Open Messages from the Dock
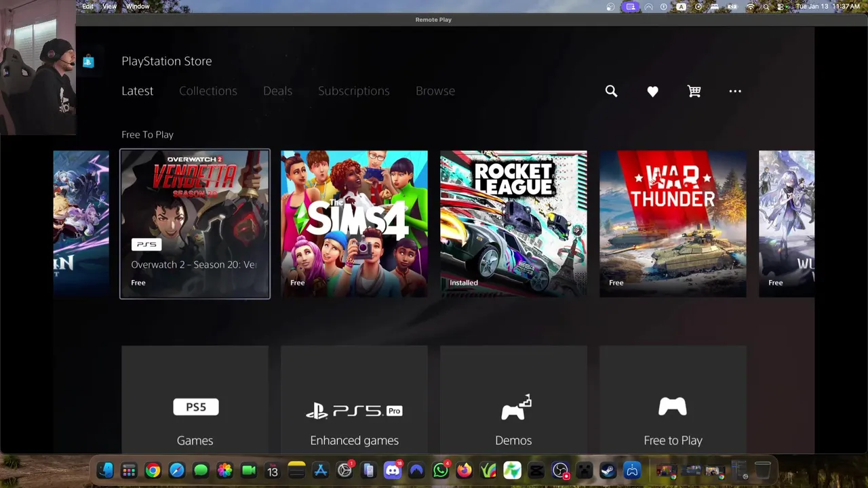 pos(201,470)
